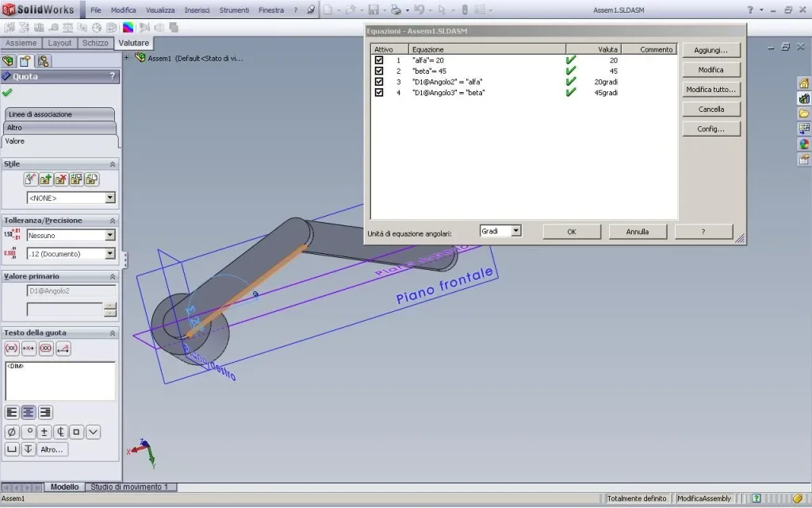Open the Linee di associazione tab

point(59,114)
